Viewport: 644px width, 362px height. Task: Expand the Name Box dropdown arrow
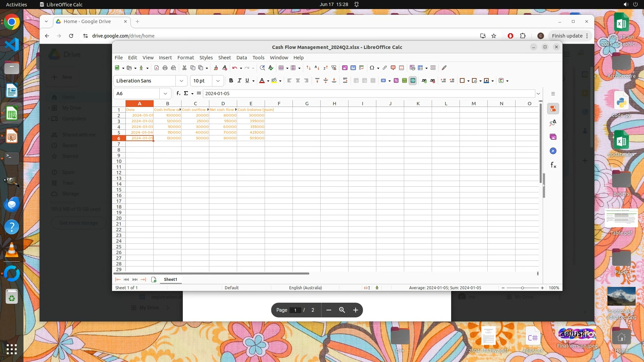(x=165, y=94)
